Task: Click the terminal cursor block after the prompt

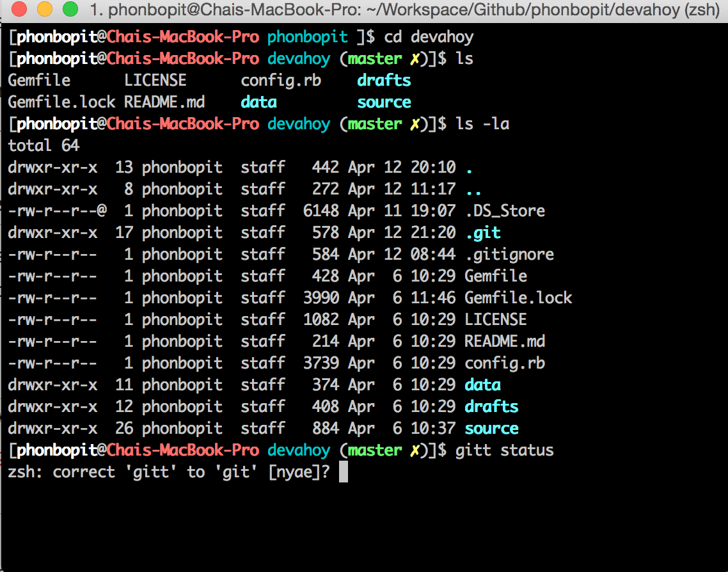Action: click(344, 472)
